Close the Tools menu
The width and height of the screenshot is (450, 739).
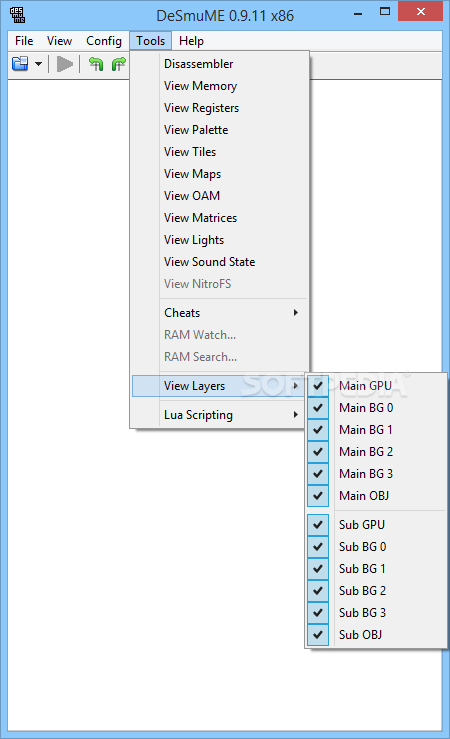150,41
